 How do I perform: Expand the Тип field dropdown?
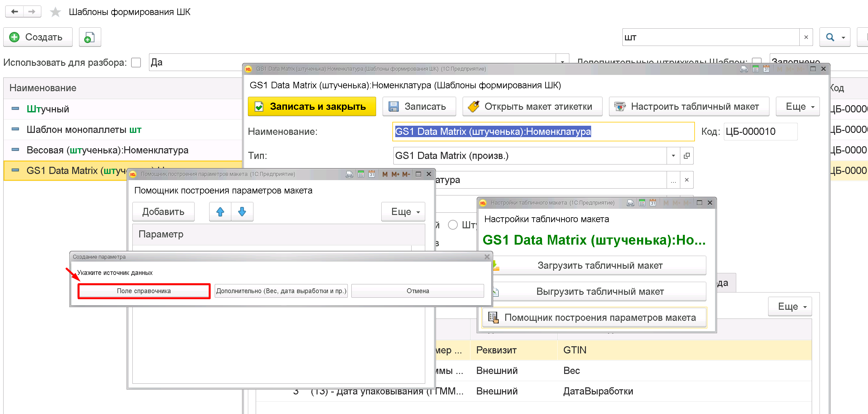[673, 156]
